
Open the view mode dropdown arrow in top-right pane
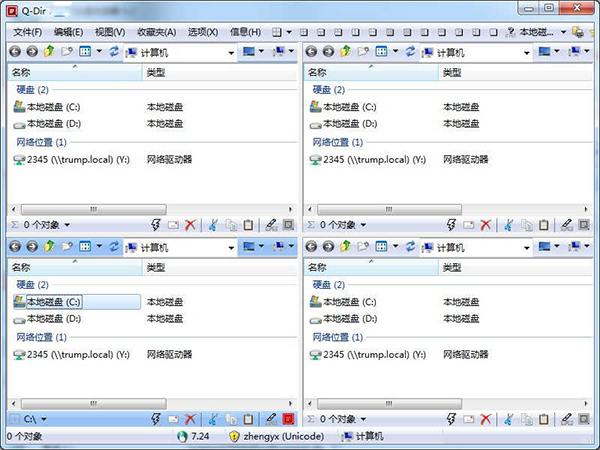click(x=395, y=51)
